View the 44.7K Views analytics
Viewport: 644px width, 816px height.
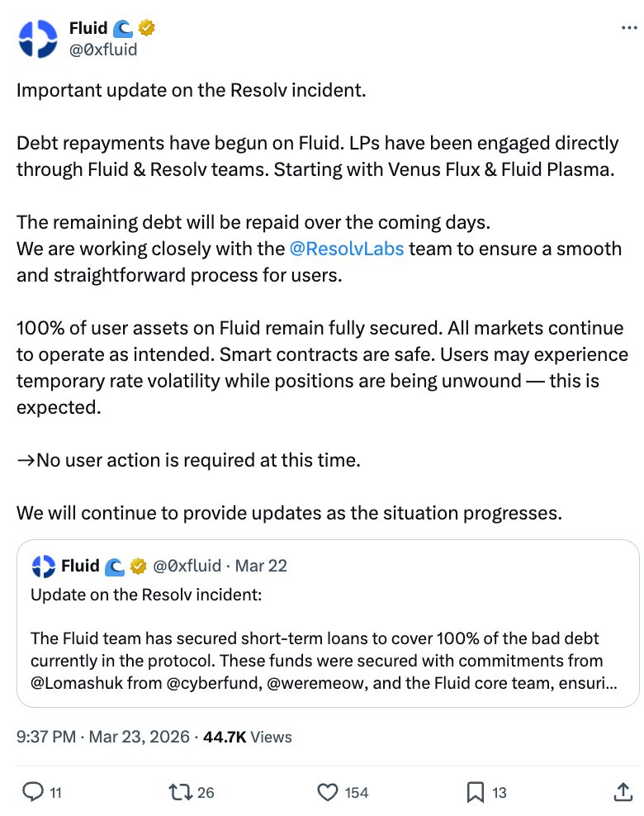coord(247,737)
